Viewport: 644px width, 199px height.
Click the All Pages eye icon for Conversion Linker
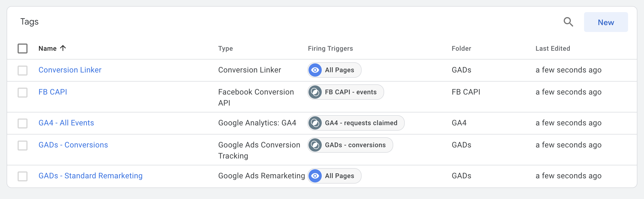[315, 70]
